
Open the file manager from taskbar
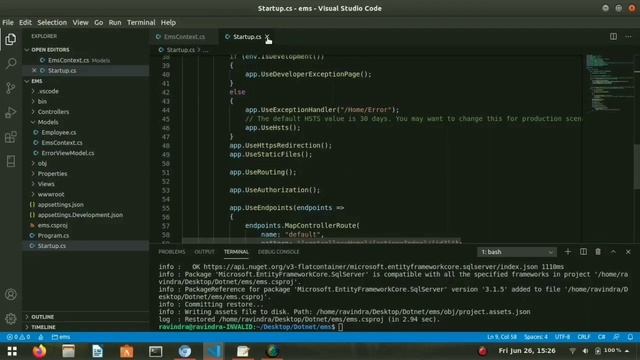click(x=69, y=351)
